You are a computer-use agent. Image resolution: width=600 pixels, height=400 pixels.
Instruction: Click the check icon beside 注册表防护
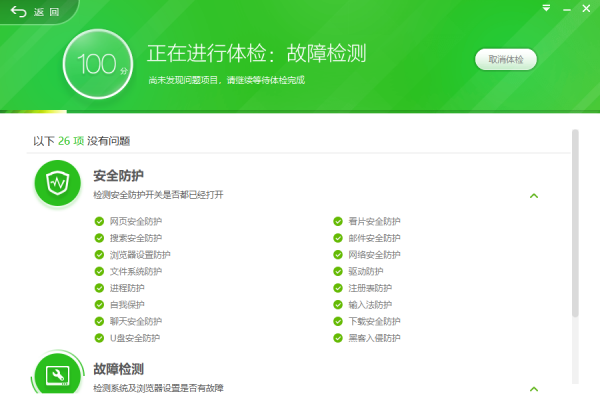(338, 288)
